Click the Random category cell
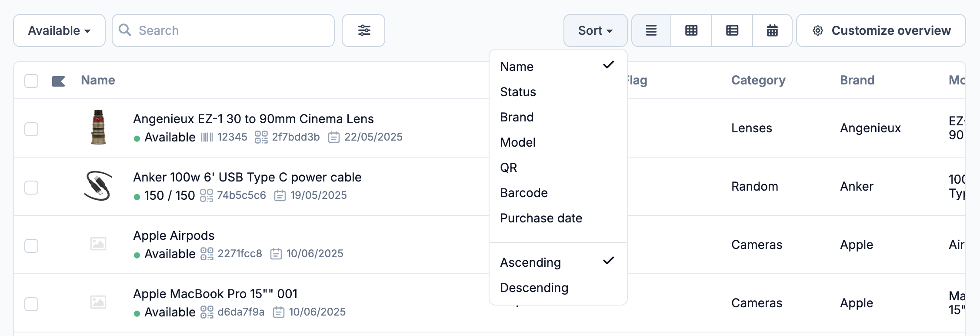Screen dimensions: 980x336 point(755,186)
